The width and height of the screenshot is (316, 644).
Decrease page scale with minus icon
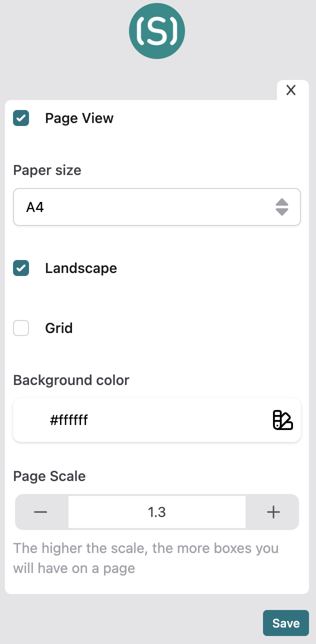tap(40, 512)
